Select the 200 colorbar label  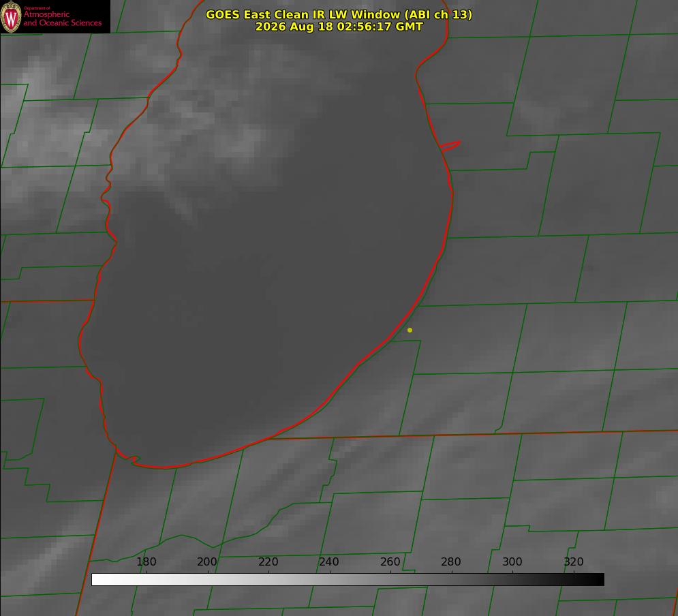[207, 561]
